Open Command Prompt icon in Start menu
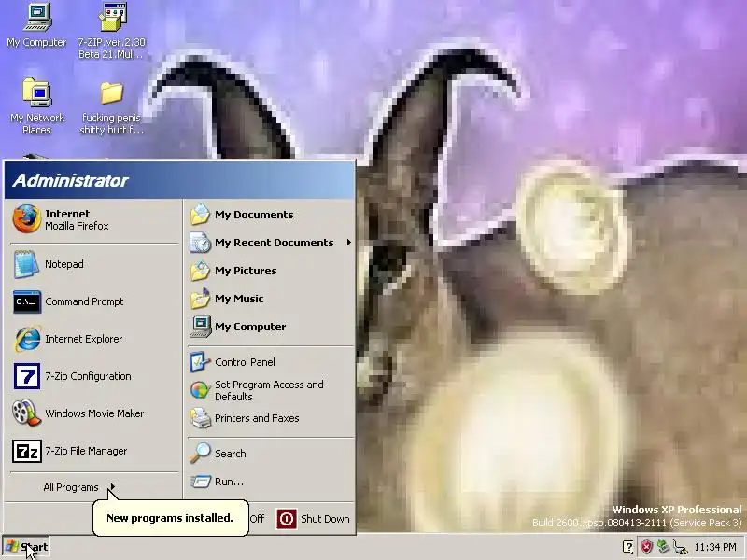The image size is (747, 560). pos(27,301)
